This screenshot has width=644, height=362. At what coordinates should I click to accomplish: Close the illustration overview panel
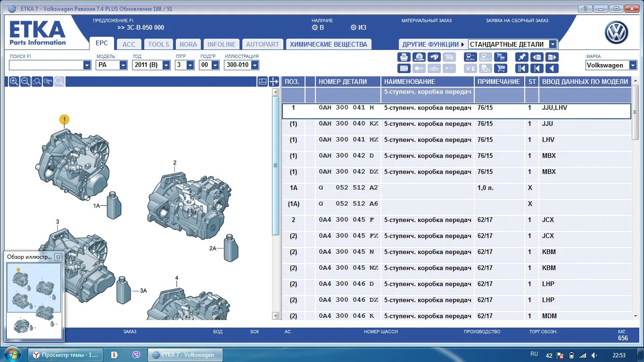point(58,257)
